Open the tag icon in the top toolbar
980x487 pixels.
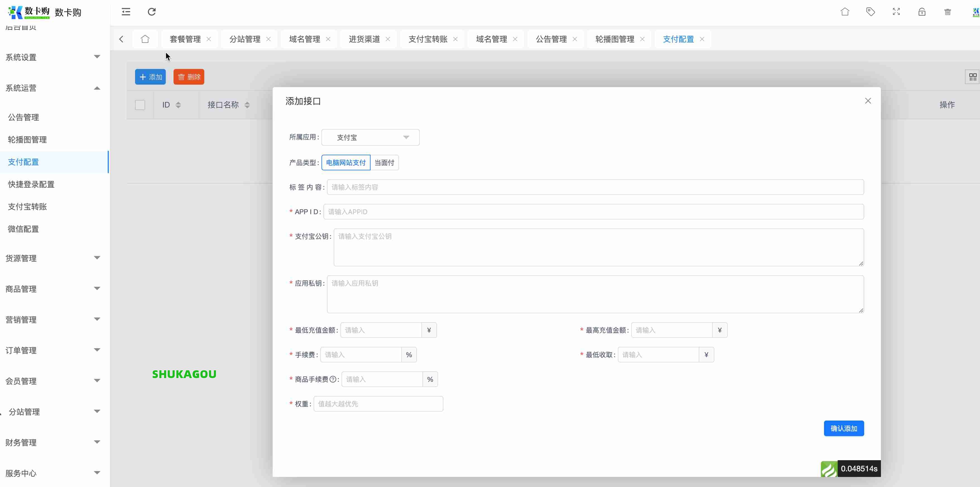(x=871, y=12)
